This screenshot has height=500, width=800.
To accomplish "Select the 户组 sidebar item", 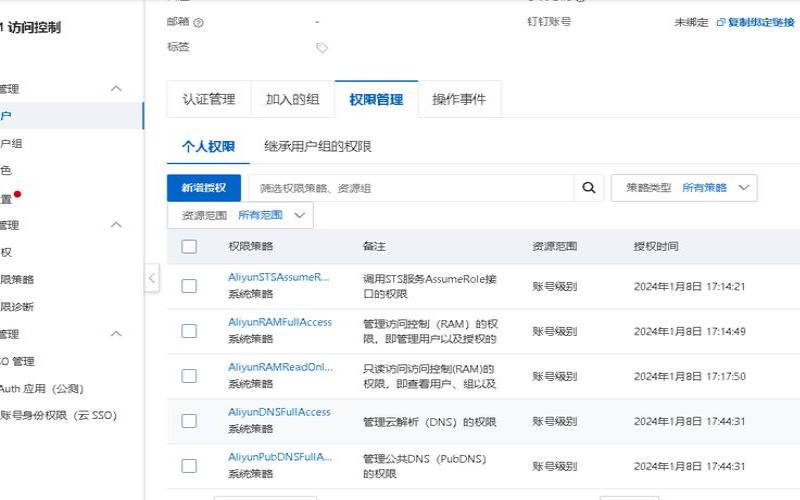I will (11, 143).
